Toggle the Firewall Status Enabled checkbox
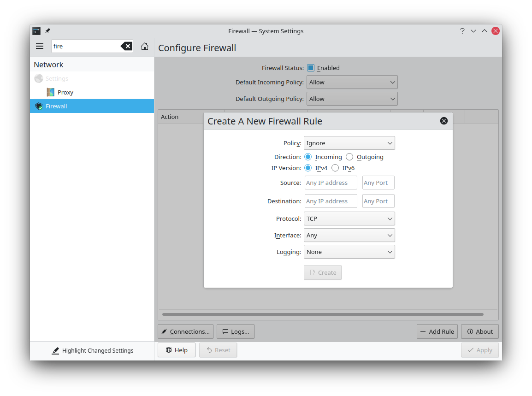Screen dimensions: 532x396 311,68
